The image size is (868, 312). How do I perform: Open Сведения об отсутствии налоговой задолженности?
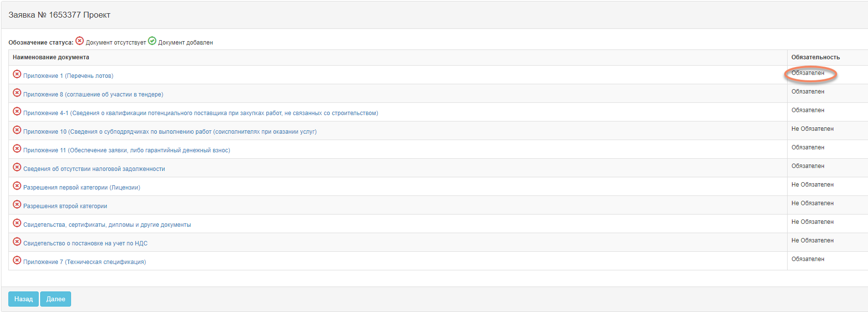pyautogui.click(x=94, y=169)
